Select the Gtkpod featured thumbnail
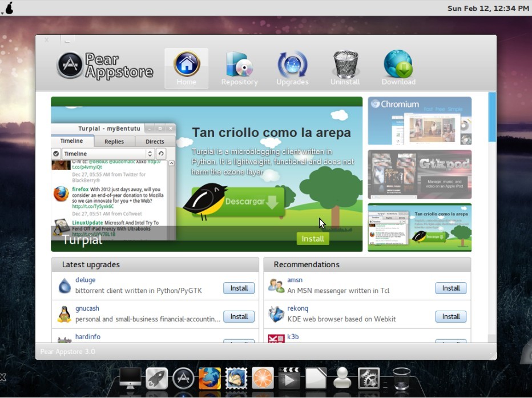Image resolution: width=532 pixels, height=398 pixels. [x=420, y=174]
